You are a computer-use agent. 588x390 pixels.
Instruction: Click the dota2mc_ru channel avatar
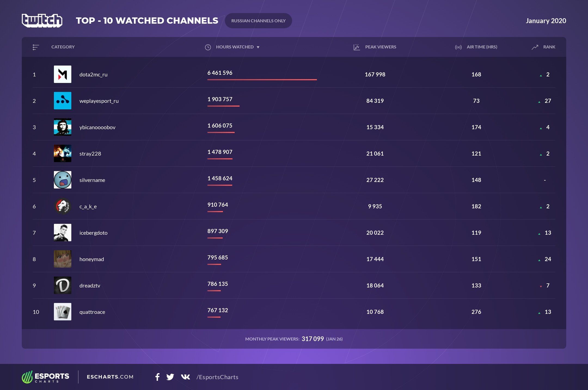point(63,74)
